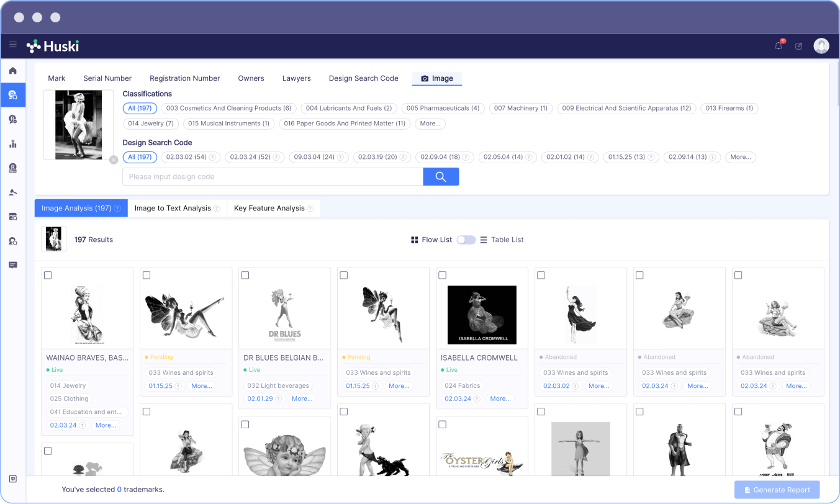Screen dimensions: 840x504
Task: Select the ISABELLA CROWMWELL trademark checkbox
Action: click(442, 274)
